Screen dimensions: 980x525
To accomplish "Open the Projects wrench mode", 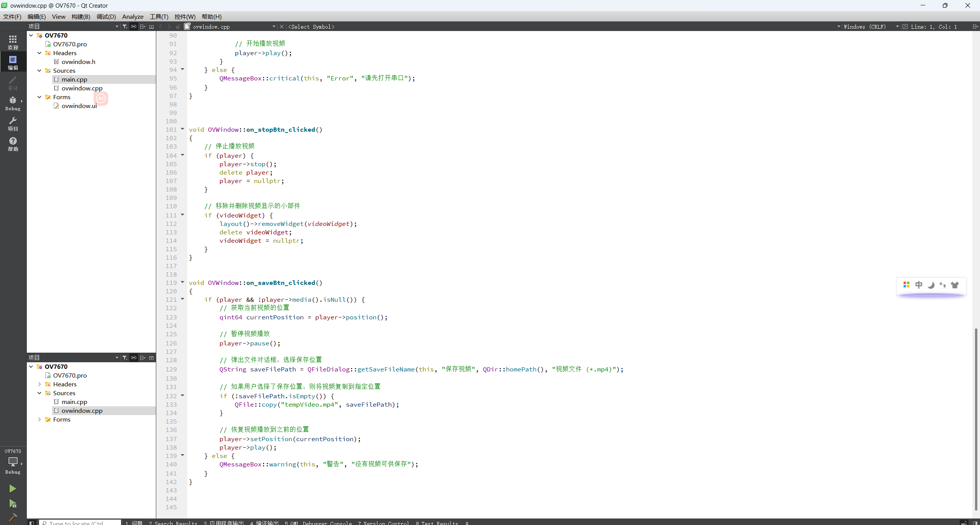I will click(x=13, y=124).
